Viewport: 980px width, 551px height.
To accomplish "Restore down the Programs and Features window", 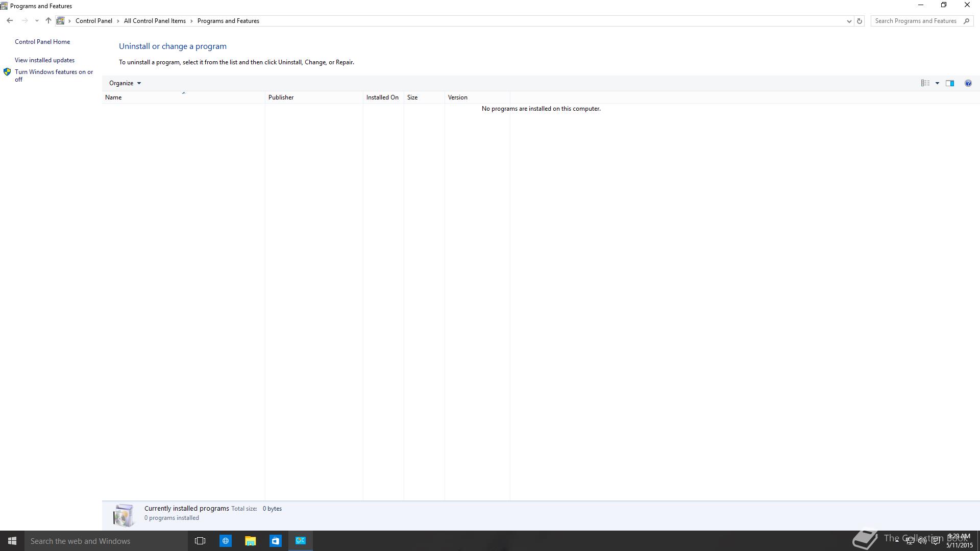I will pyautogui.click(x=944, y=5).
